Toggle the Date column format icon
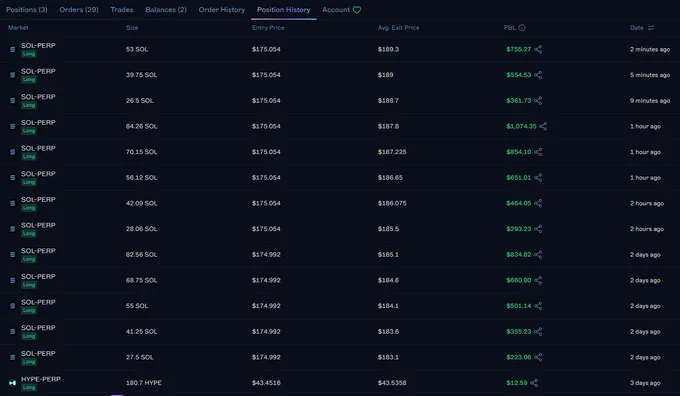This screenshot has width=680, height=396. point(651,28)
